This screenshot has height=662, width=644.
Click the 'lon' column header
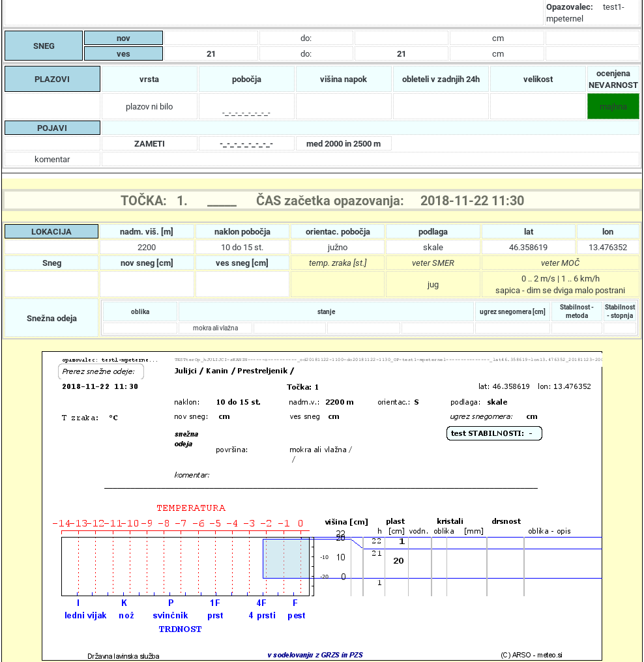coord(607,231)
